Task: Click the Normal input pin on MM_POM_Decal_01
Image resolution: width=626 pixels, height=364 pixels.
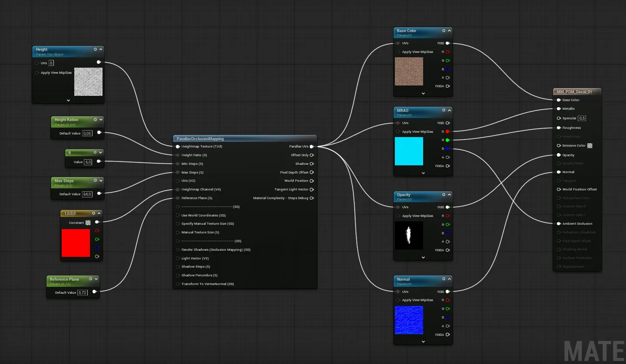Action: tap(559, 172)
